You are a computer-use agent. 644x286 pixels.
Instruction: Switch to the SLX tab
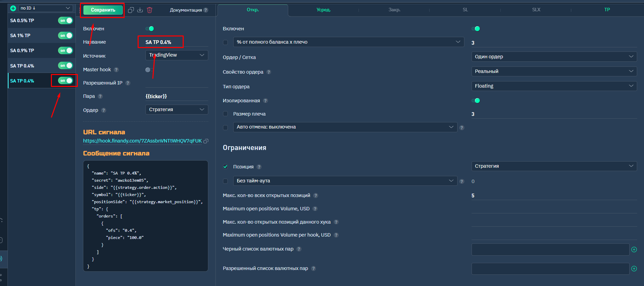536,10
